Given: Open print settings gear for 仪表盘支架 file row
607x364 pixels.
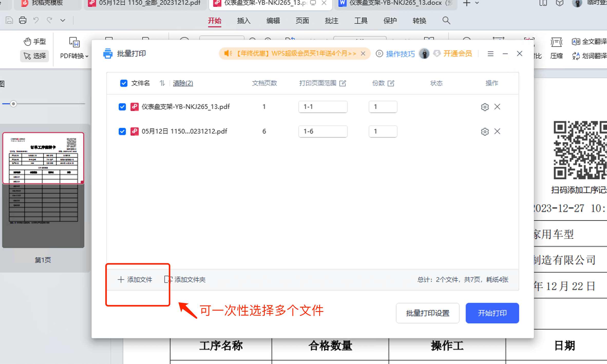Looking at the screenshot, I should tap(485, 107).
